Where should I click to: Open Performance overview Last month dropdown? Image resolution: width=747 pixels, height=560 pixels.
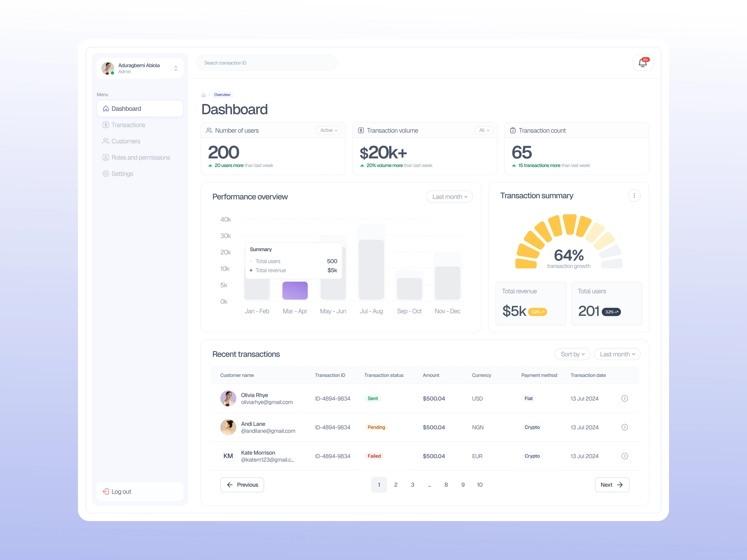click(x=449, y=197)
